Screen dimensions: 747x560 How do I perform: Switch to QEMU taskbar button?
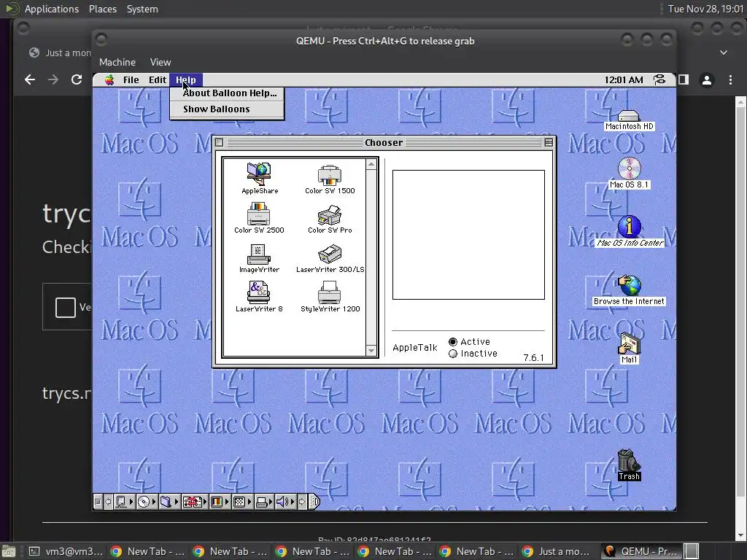[x=640, y=551]
